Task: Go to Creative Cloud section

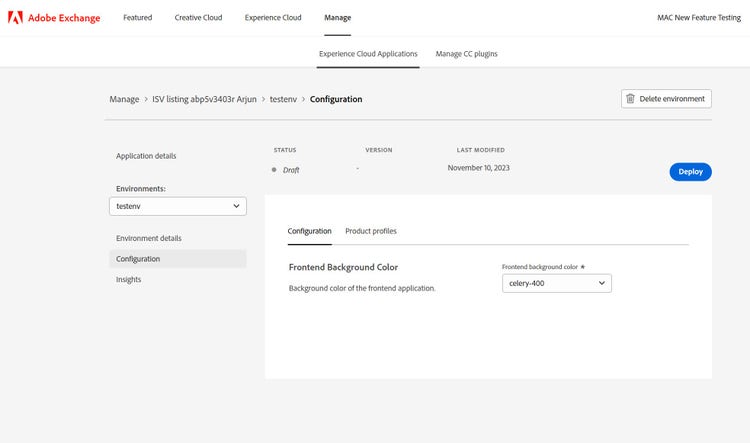Action: pos(199,18)
